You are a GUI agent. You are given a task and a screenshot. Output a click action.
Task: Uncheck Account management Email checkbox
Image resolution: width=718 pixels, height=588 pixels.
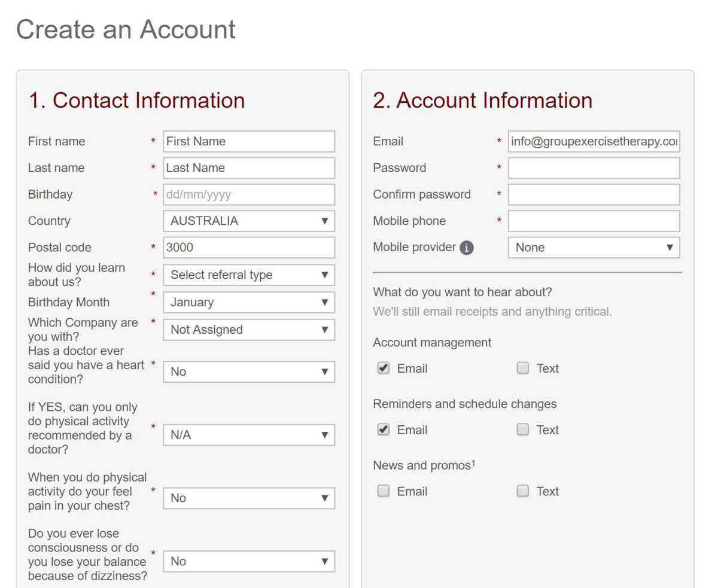pos(384,368)
